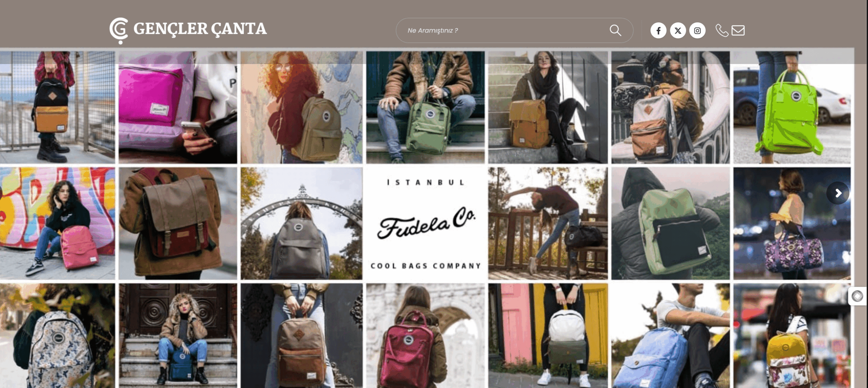The image size is (868, 388).
Task: Select the light blue backpack photo
Action: 670,336
